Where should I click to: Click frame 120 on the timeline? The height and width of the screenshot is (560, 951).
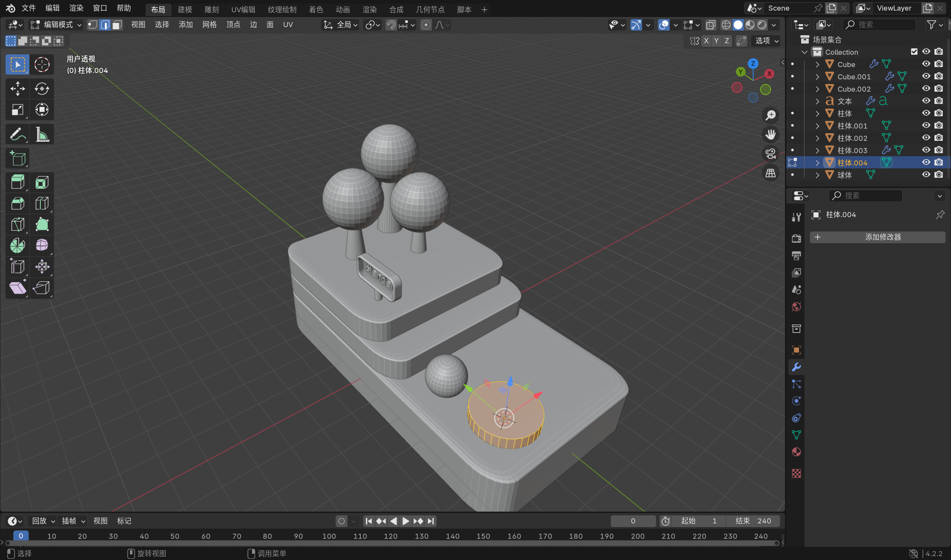click(390, 536)
